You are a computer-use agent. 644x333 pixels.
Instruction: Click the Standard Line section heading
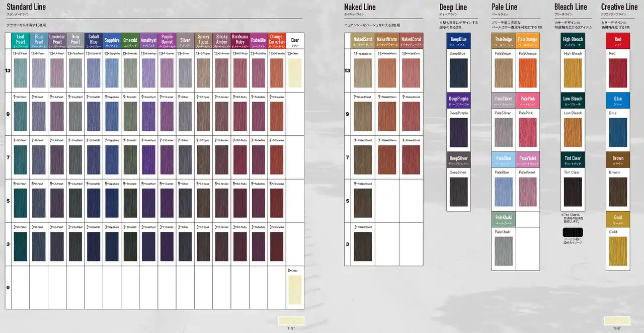(27, 7)
